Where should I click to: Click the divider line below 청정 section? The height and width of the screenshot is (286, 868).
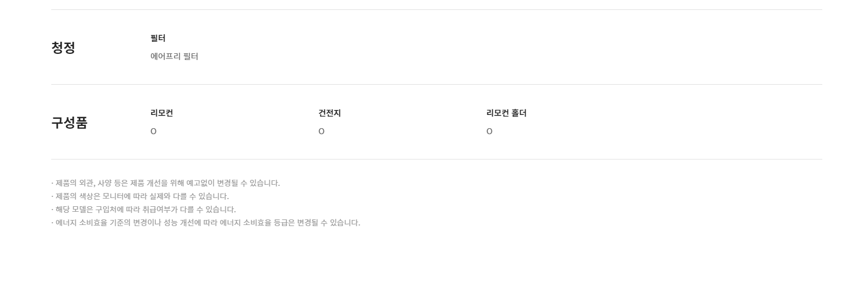436,84
